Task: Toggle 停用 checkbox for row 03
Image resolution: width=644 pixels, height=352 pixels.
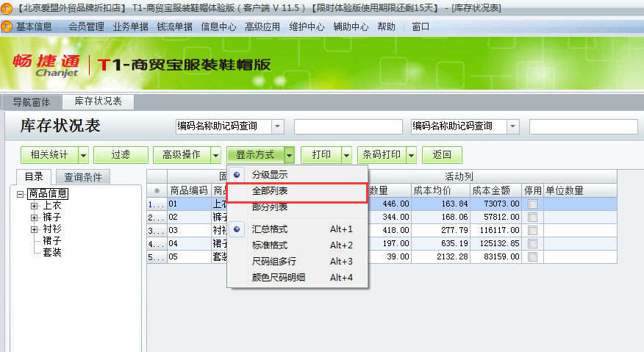Action: (x=533, y=231)
